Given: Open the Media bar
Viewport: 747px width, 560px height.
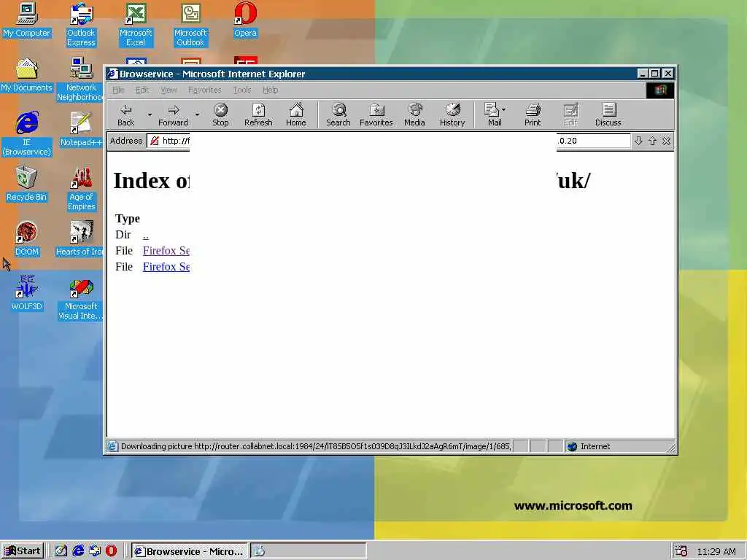Looking at the screenshot, I should click(414, 115).
